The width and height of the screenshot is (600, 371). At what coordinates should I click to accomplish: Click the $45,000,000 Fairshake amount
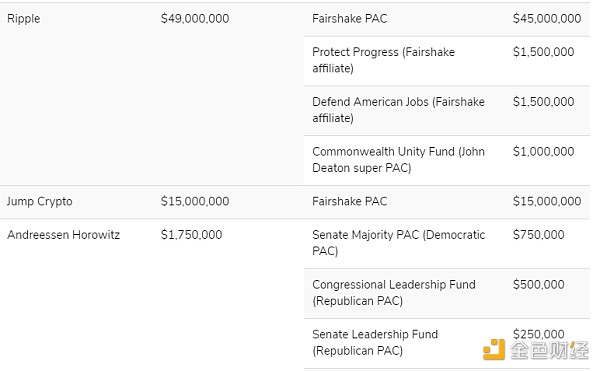pyautogui.click(x=547, y=18)
